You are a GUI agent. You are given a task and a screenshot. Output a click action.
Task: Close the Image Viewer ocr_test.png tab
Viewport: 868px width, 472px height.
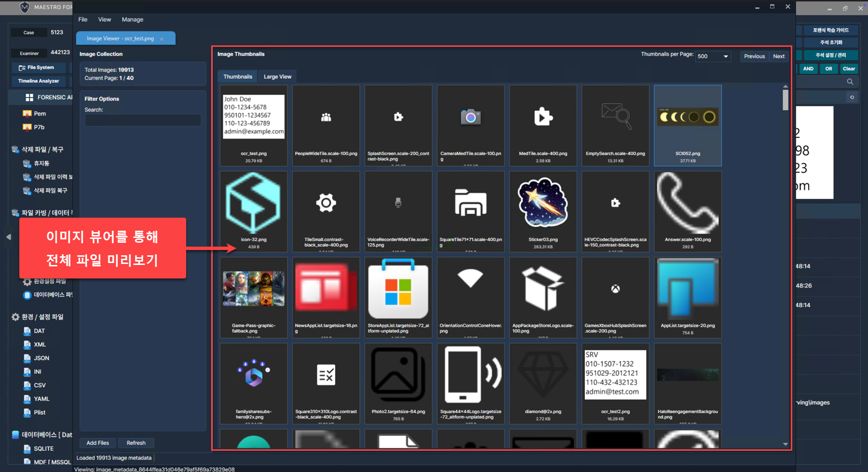pos(162,39)
